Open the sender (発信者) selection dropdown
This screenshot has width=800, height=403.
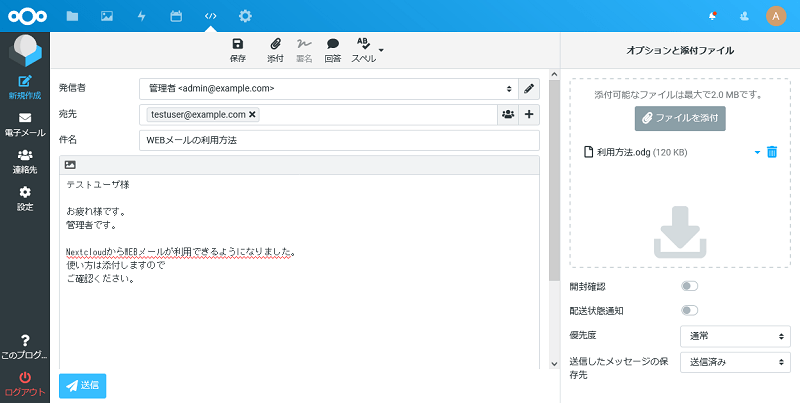329,89
